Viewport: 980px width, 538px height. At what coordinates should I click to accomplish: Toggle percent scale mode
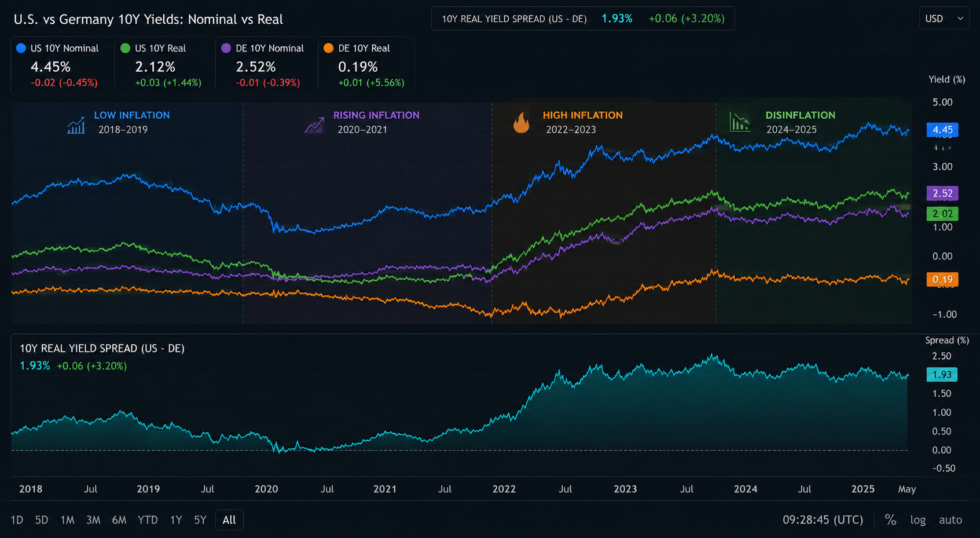[890, 520]
